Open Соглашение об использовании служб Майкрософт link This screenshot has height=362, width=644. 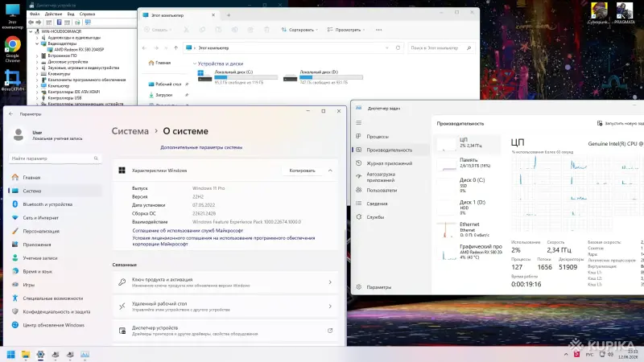pos(188,231)
